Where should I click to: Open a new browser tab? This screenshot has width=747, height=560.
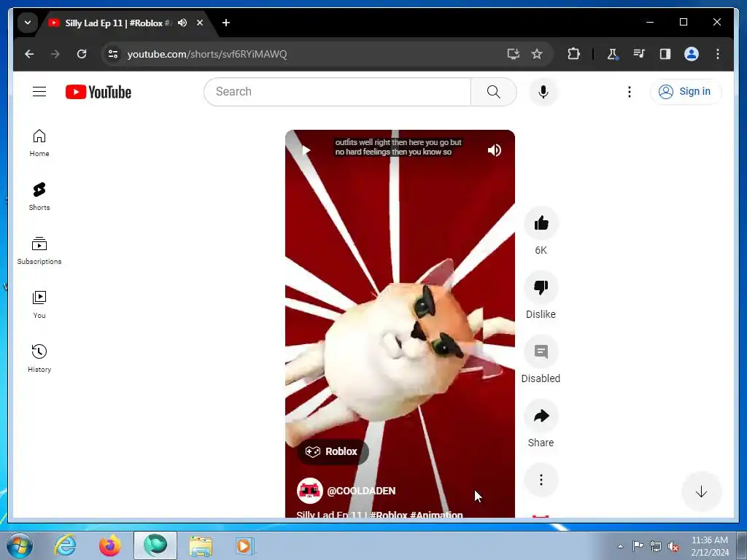pos(226,23)
